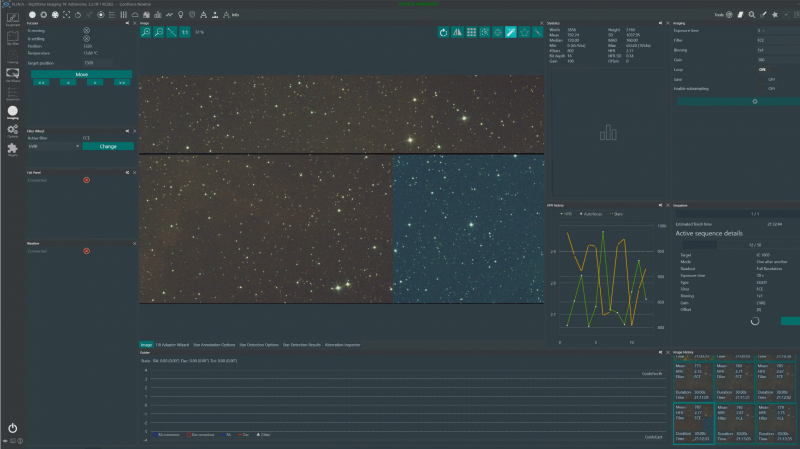Click the Active sequence details heading
Image resolution: width=800 pixels, height=449 pixels.
tap(709, 233)
